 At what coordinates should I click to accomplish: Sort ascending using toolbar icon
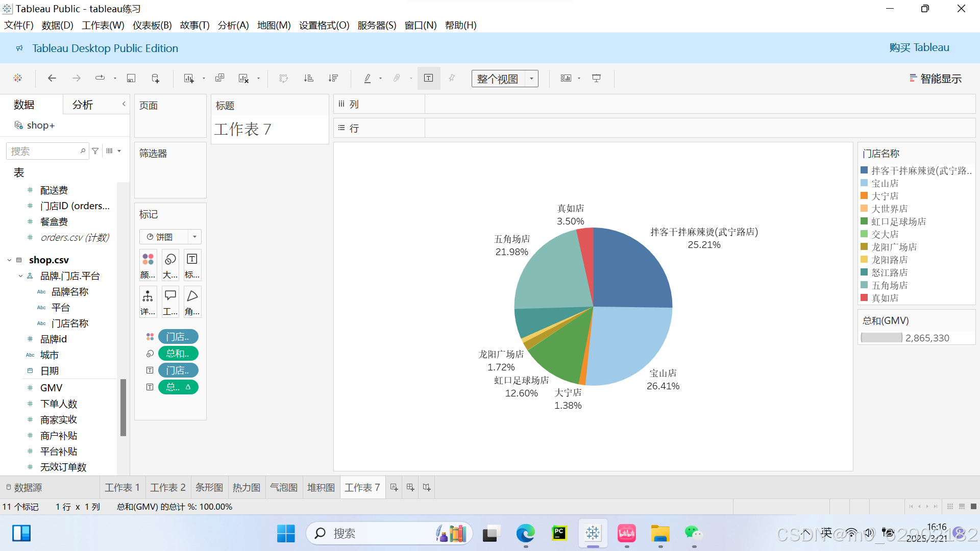coord(308,78)
